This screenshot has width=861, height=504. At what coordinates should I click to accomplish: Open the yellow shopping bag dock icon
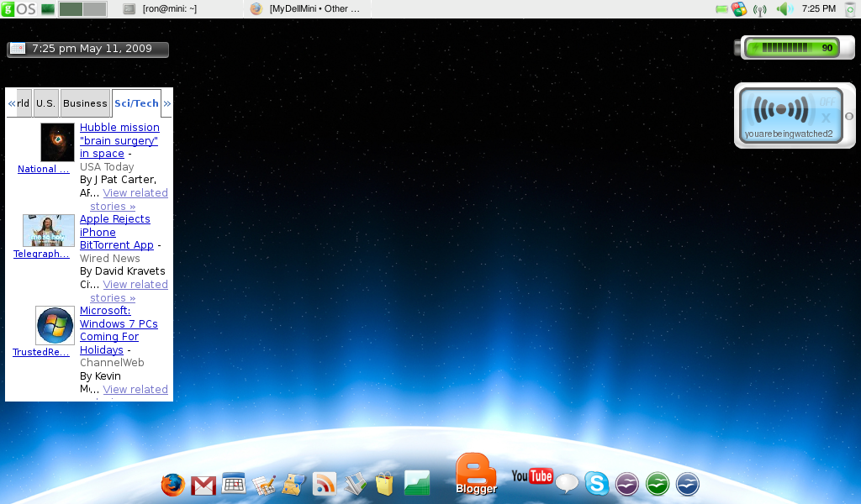tap(385, 484)
